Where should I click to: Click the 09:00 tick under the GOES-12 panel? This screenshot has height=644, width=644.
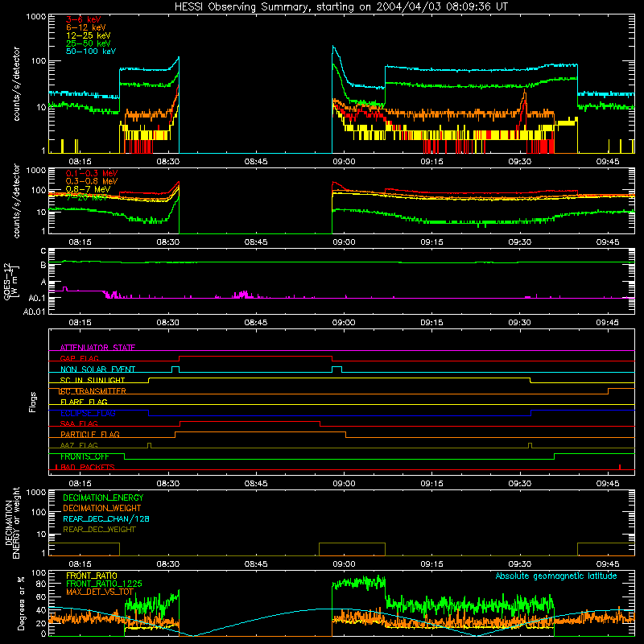point(344,323)
